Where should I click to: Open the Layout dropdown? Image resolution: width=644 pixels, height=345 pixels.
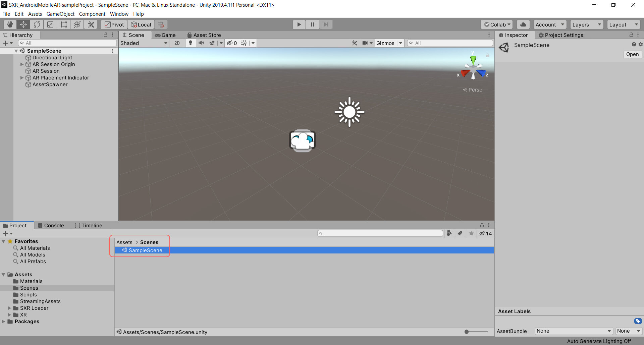[624, 24]
